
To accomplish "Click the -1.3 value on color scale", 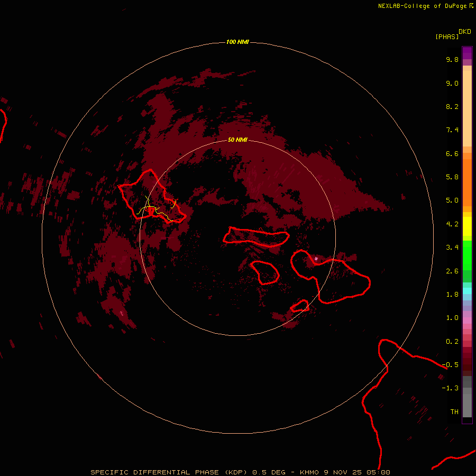I will 450,388.
